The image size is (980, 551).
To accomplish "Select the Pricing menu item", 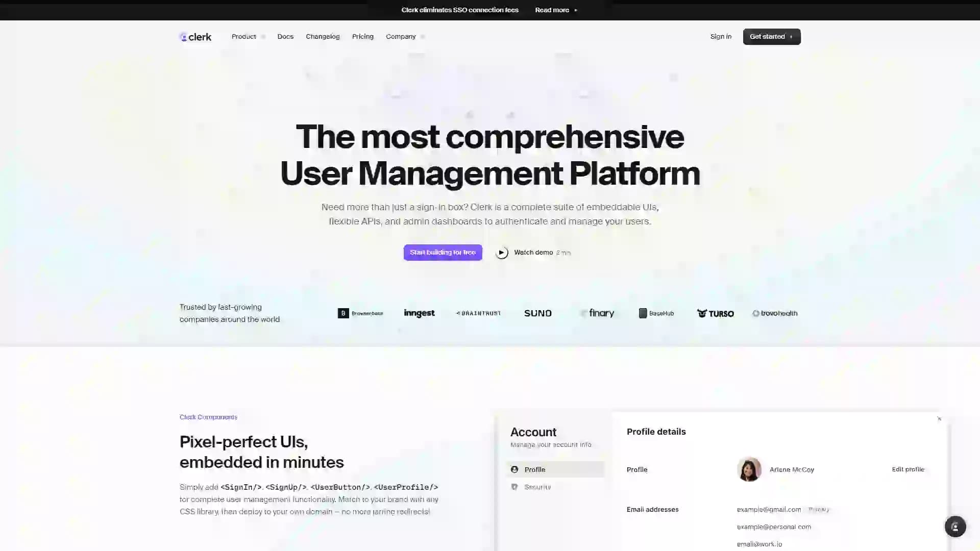I will [363, 36].
